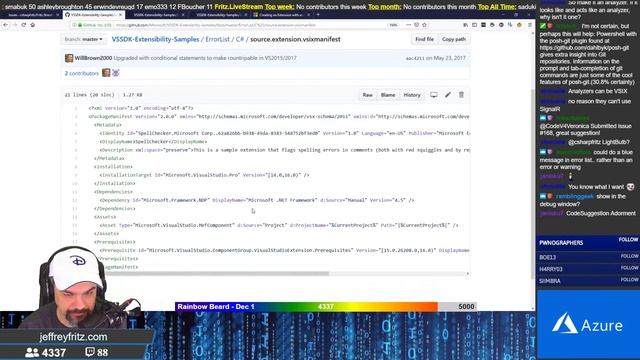Open the page actions three-dot icon
This screenshot has height=360, width=640.
(408, 25)
